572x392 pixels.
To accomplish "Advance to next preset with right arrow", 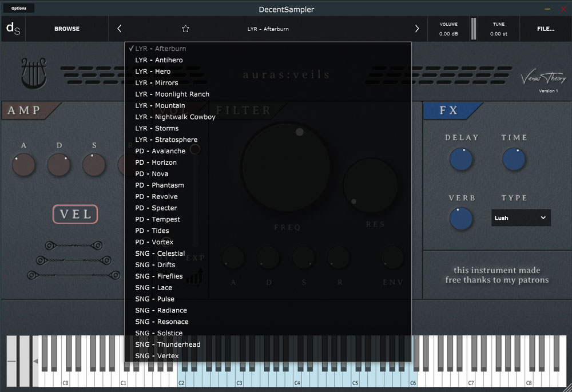I will 417,29.
